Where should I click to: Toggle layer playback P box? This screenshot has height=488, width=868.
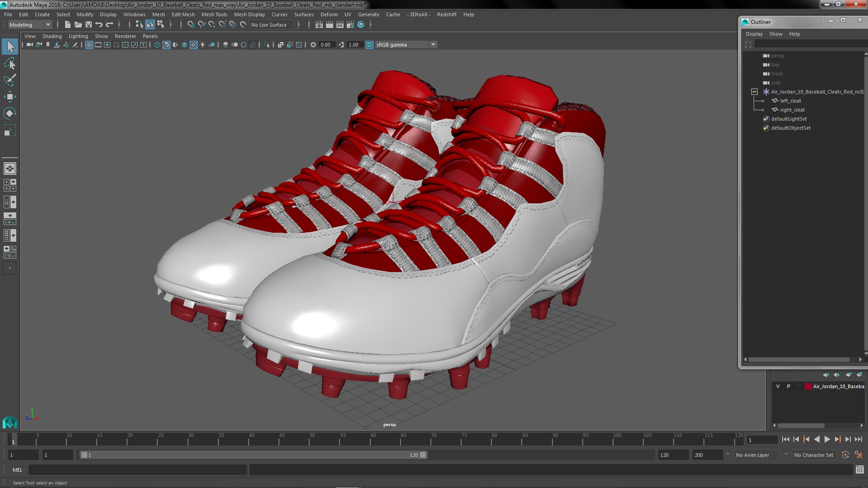pos(788,386)
